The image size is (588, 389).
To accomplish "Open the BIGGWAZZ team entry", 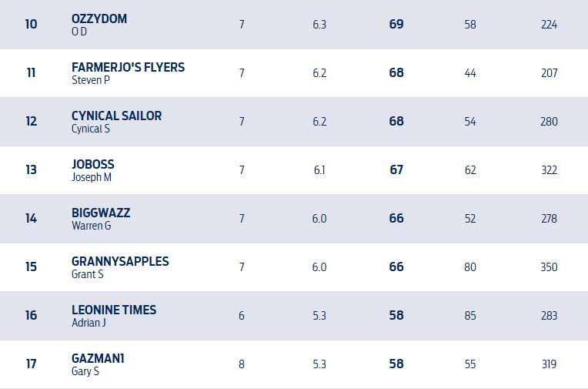I will coord(101,213).
